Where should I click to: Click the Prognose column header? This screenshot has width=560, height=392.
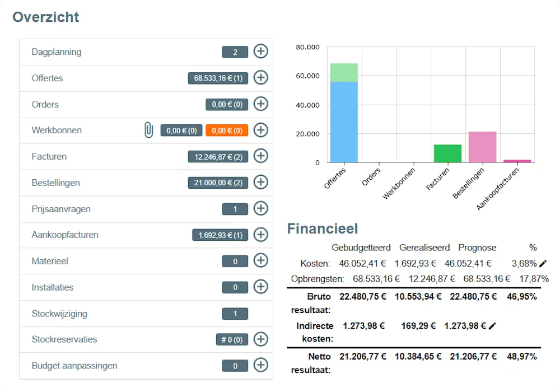[x=477, y=248]
